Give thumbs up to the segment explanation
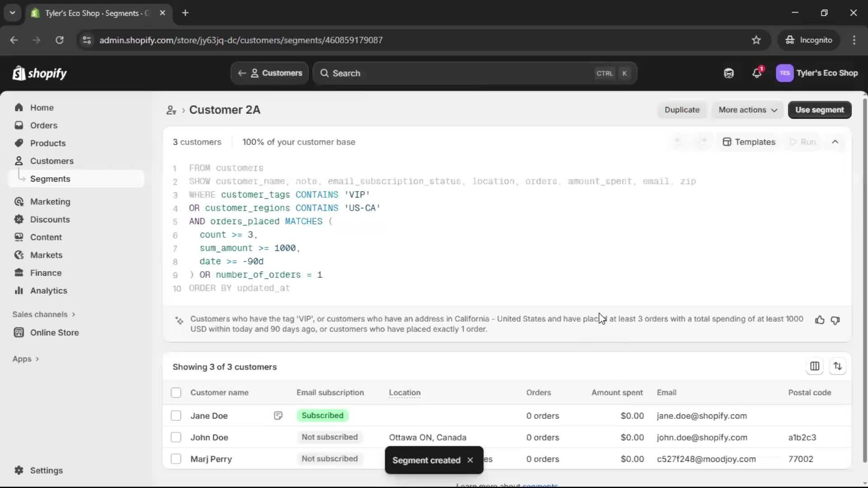 point(820,320)
